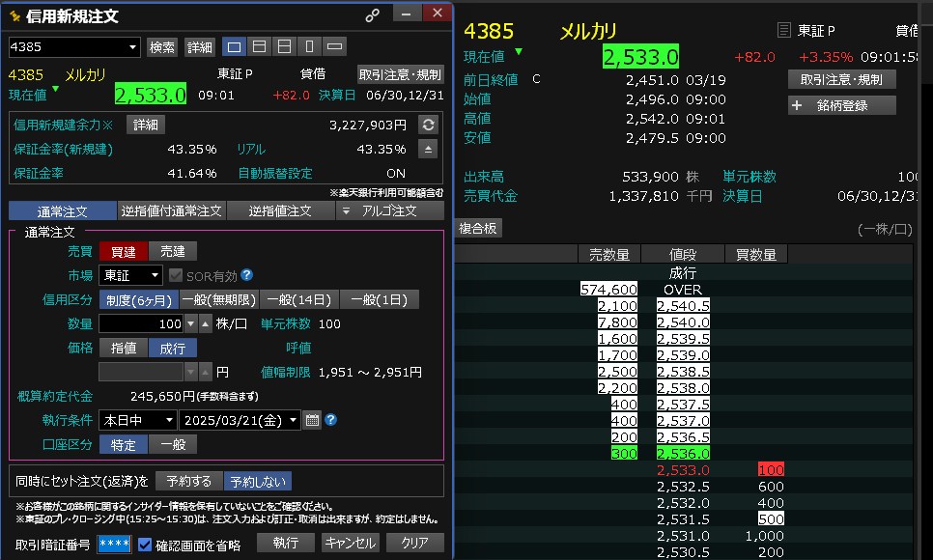Select 買建 buy option
This screenshot has width=933, height=560.
click(124, 252)
